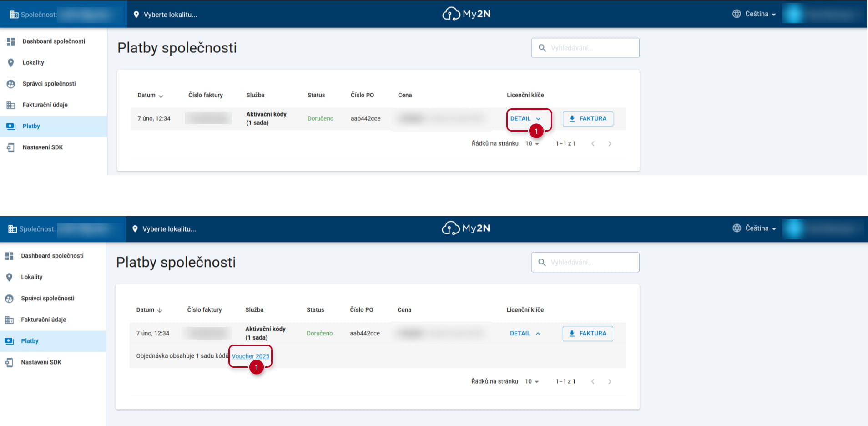Open rows-per-page 10 dropdown in upper table

(x=532, y=144)
